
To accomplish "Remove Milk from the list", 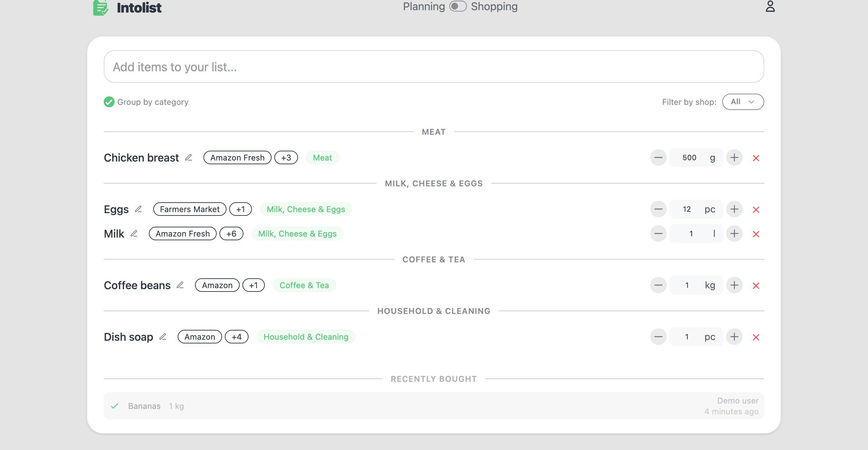I will pos(756,234).
